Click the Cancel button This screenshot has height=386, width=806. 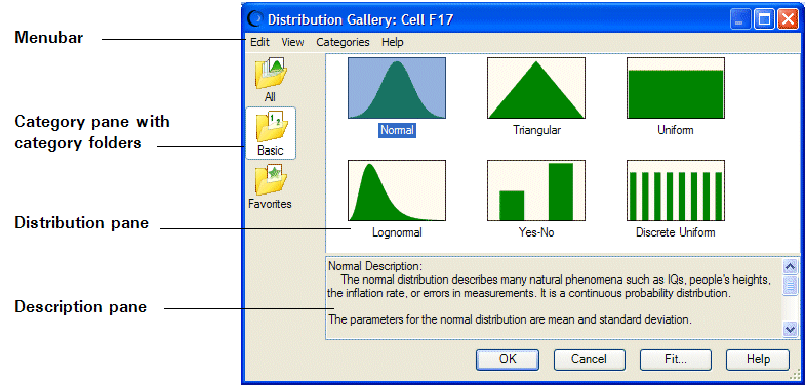(589, 359)
